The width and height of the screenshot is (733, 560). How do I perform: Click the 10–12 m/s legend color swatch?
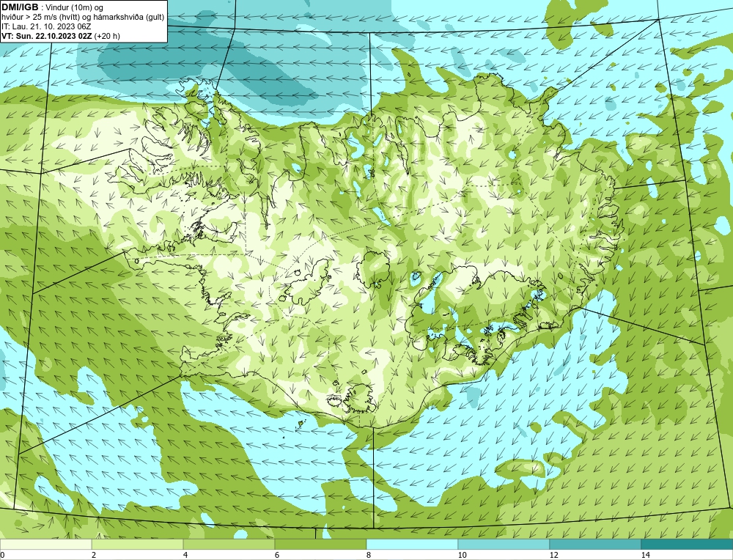click(x=504, y=544)
